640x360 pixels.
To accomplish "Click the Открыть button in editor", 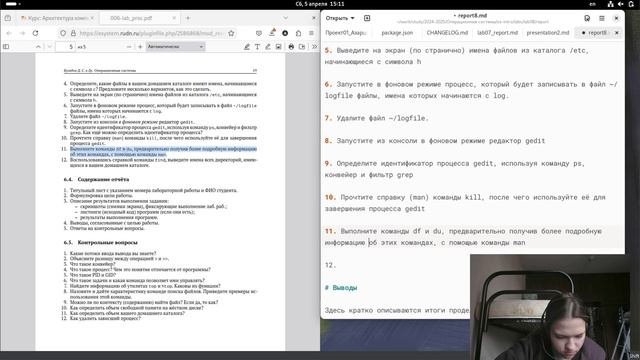I will click(x=336, y=18).
